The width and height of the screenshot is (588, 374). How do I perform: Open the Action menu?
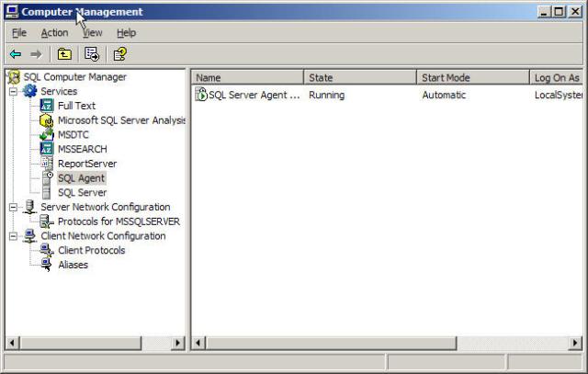coord(54,33)
